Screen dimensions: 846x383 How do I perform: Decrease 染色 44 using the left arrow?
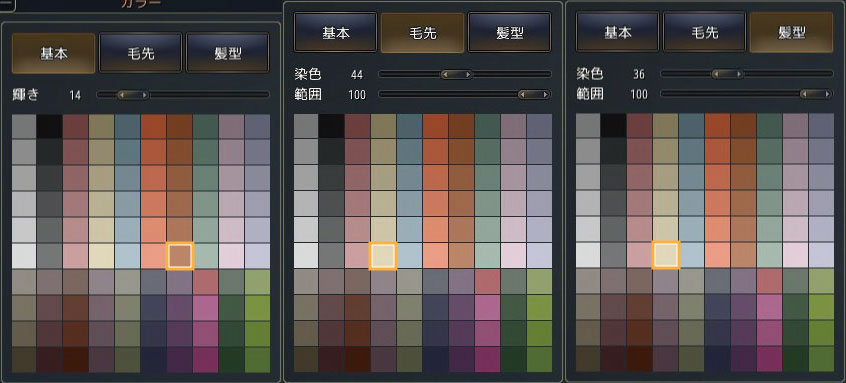(x=445, y=74)
